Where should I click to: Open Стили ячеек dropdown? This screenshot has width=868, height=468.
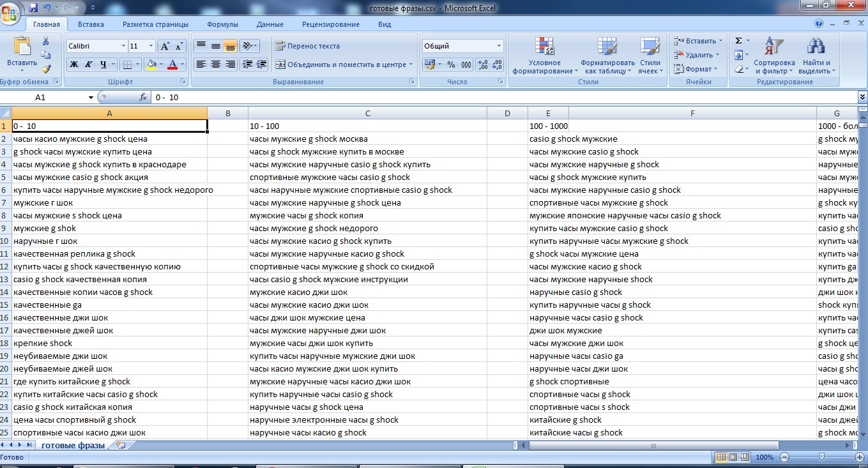[650, 56]
